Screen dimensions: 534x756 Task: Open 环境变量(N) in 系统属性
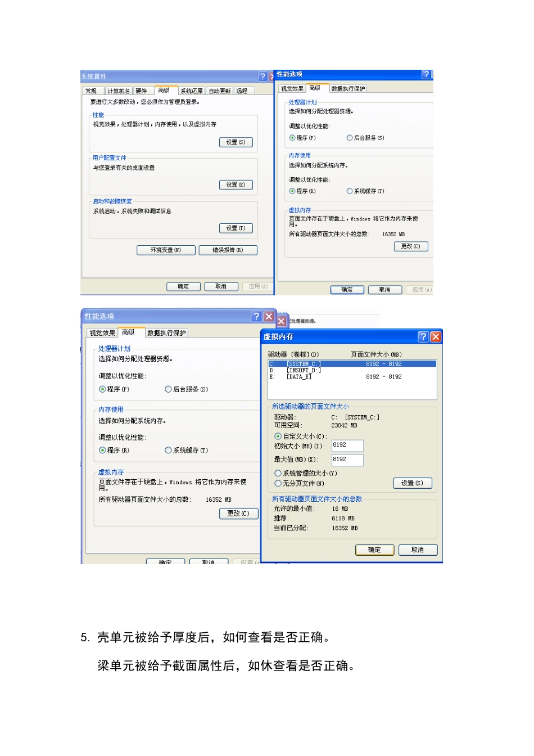[x=166, y=250]
